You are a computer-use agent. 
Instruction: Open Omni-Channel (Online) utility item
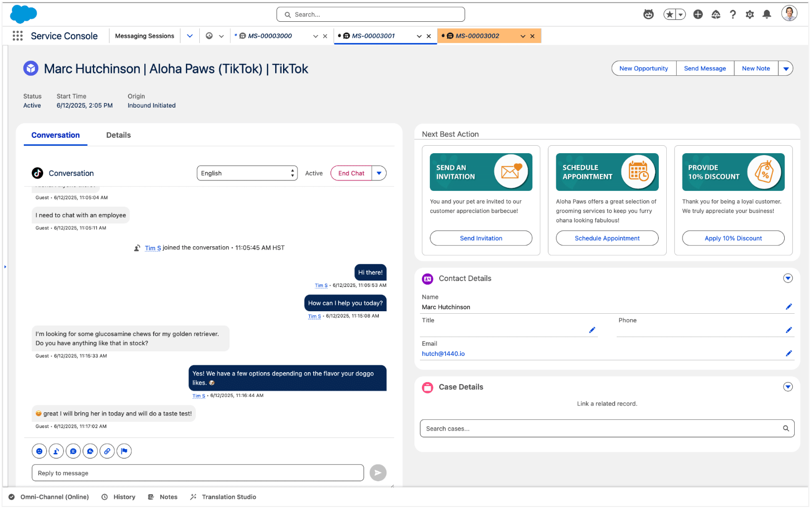click(x=49, y=497)
